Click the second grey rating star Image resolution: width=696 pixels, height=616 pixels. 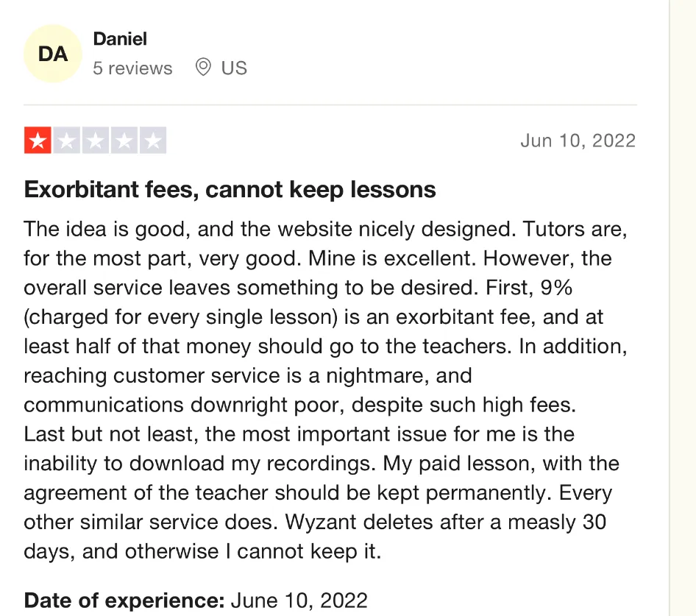67,140
